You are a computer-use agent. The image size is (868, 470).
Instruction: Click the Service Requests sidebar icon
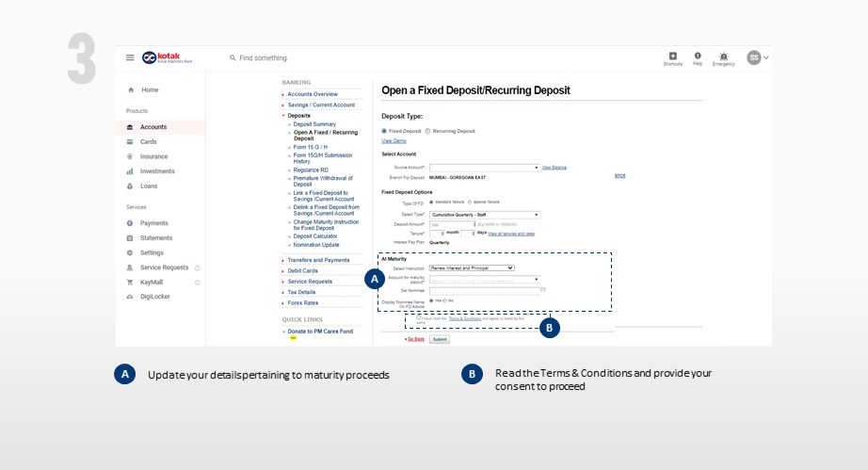tap(130, 267)
